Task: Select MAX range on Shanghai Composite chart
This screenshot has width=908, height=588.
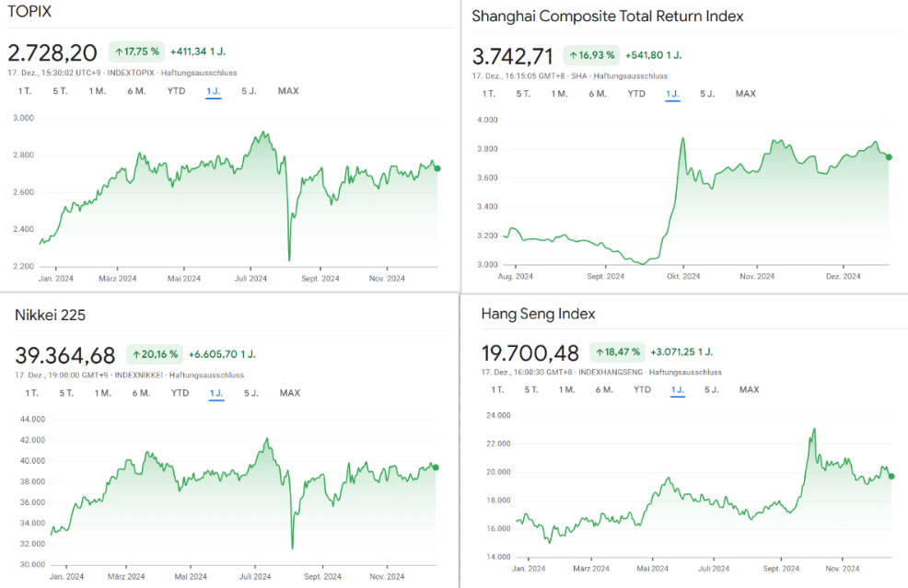Action: [746, 94]
